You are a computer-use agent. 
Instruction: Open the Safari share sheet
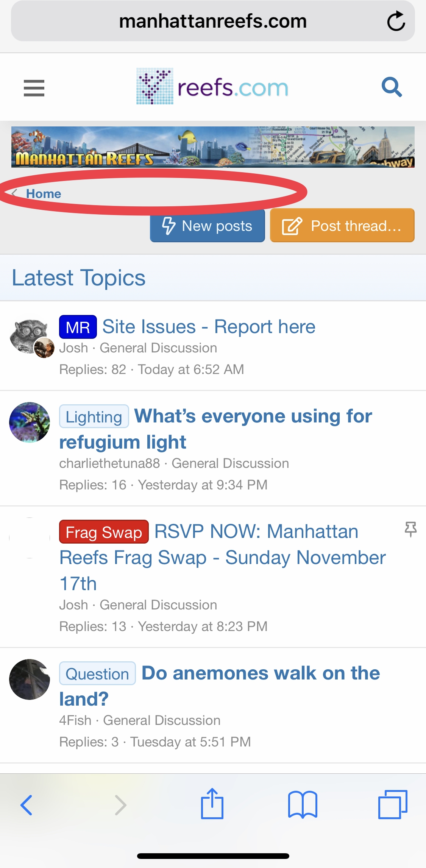point(212,804)
